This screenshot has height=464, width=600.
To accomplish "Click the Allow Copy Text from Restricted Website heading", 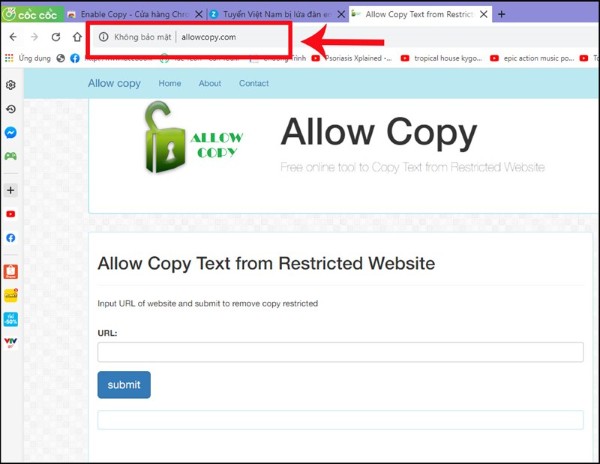I will click(266, 264).
